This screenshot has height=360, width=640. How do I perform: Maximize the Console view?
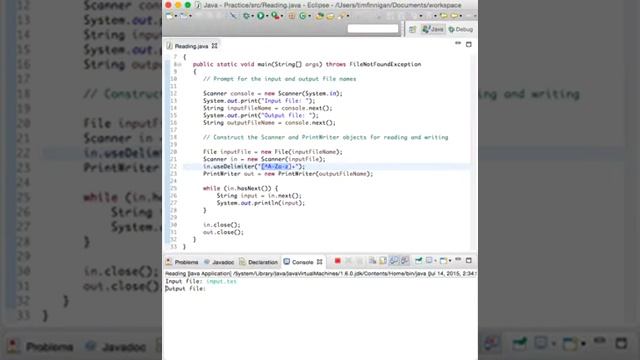coord(469,260)
